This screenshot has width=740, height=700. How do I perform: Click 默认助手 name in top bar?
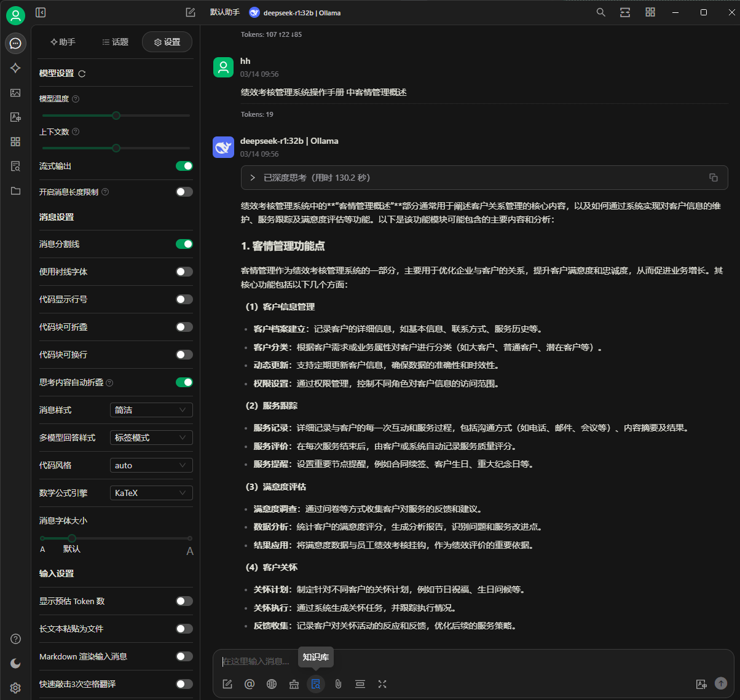[x=225, y=12]
